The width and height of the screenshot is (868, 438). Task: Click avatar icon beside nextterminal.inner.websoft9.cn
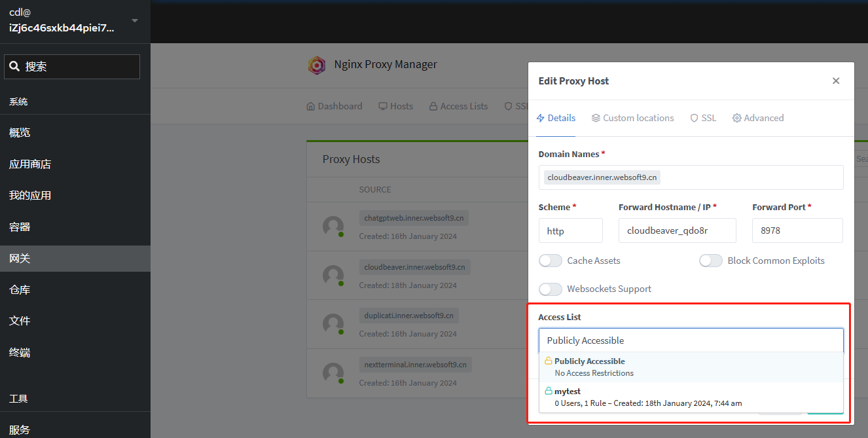(x=333, y=373)
